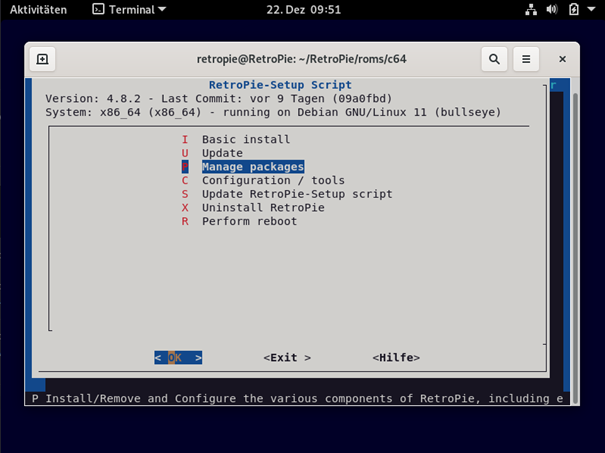Click the Version 4.8.2 line

219,98
